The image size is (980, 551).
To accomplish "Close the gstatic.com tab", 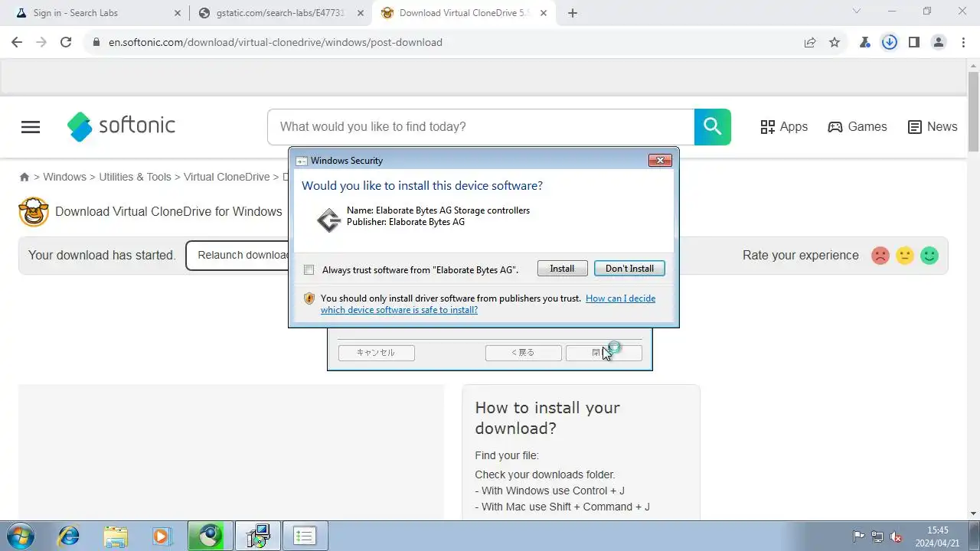I will (x=361, y=13).
